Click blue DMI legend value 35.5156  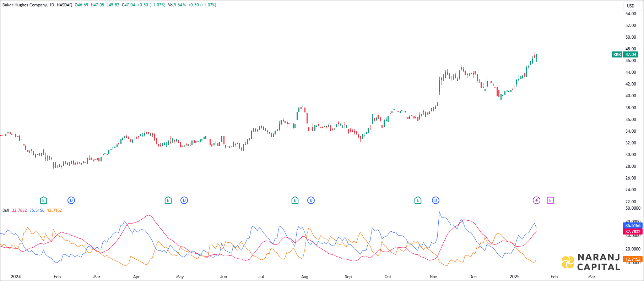coord(37,210)
